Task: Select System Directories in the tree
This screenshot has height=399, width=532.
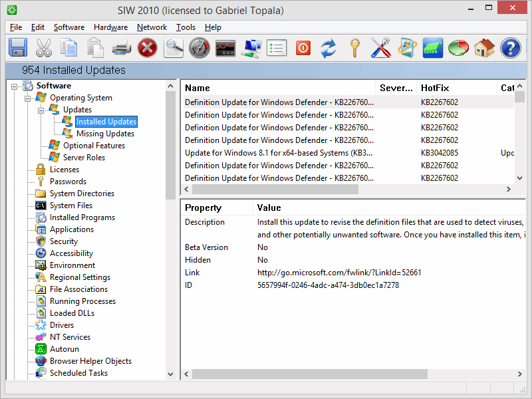Action: pyautogui.click(x=82, y=194)
